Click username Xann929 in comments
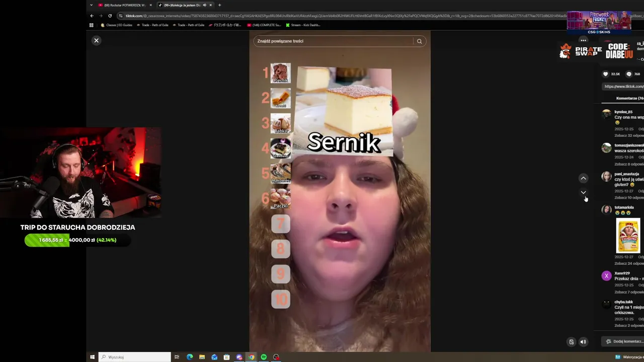This screenshot has height=362, width=644. tap(622, 273)
